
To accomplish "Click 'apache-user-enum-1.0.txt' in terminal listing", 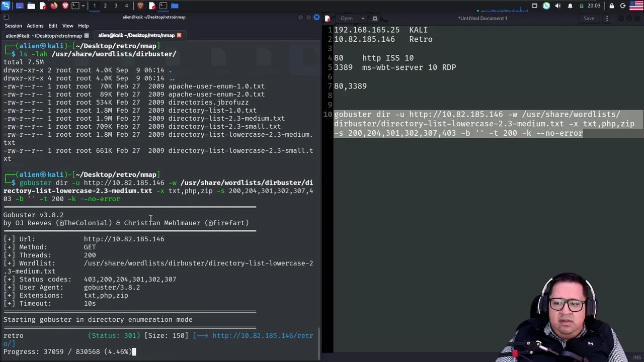I will pos(216,86).
